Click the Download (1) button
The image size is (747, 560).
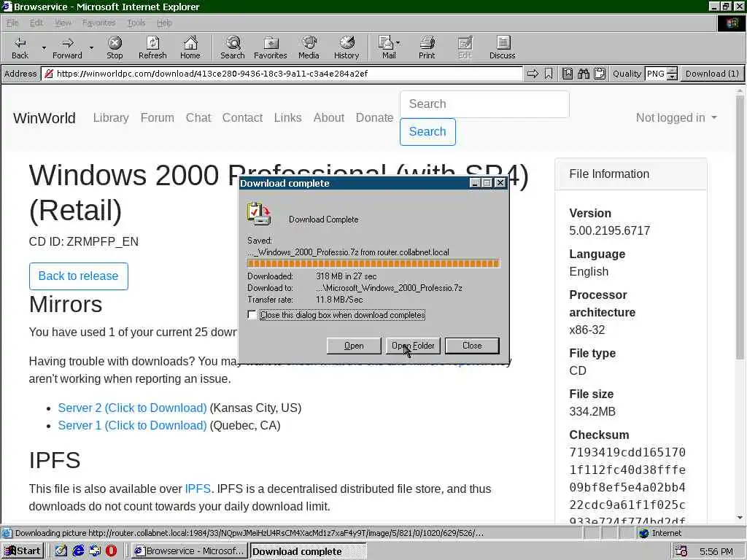coord(712,74)
